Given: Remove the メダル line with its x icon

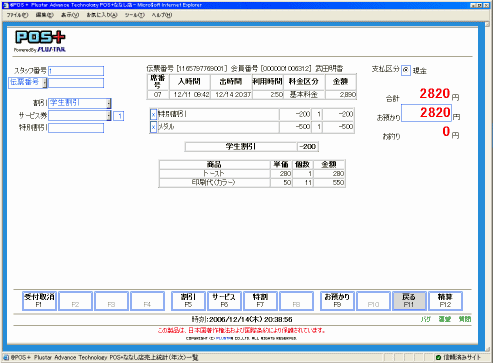Looking at the screenshot, I should pos(153,127).
